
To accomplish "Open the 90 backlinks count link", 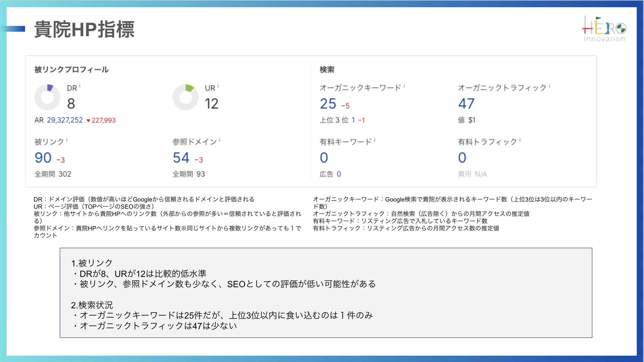I will pyautogui.click(x=43, y=157).
